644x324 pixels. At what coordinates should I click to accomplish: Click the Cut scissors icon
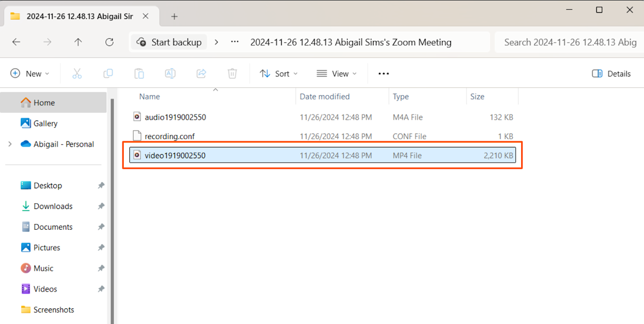point(77,74)
